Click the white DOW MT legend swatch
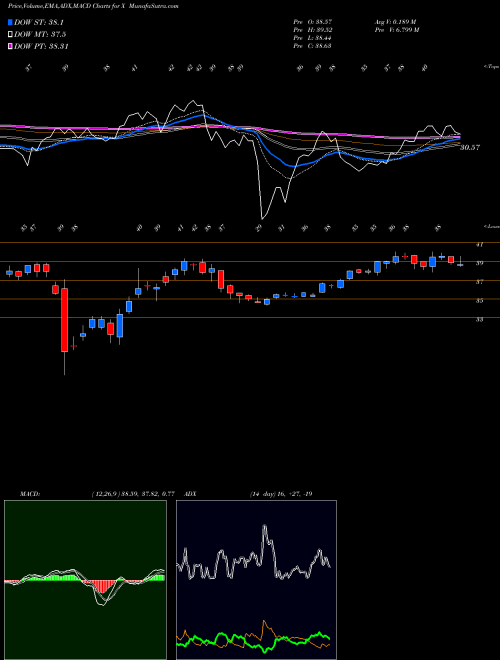Screen dimensions: 500x660 (10, 34)
